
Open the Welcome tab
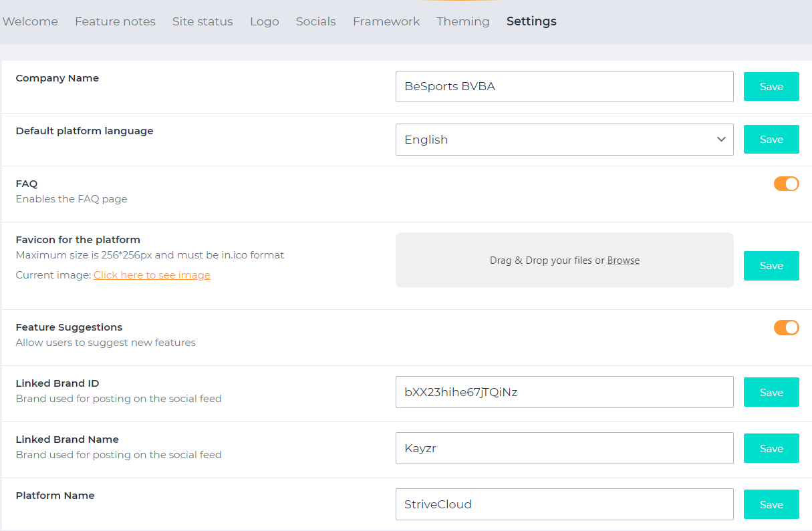[x=30, y=21]
